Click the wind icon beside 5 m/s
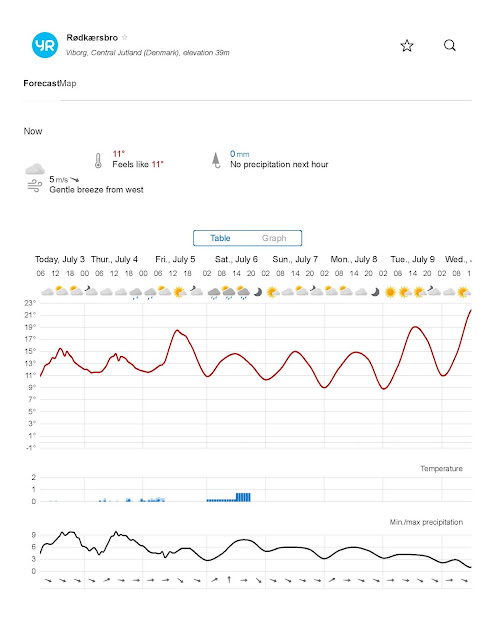This screenshot has width=495, height=640. point(35,186)
